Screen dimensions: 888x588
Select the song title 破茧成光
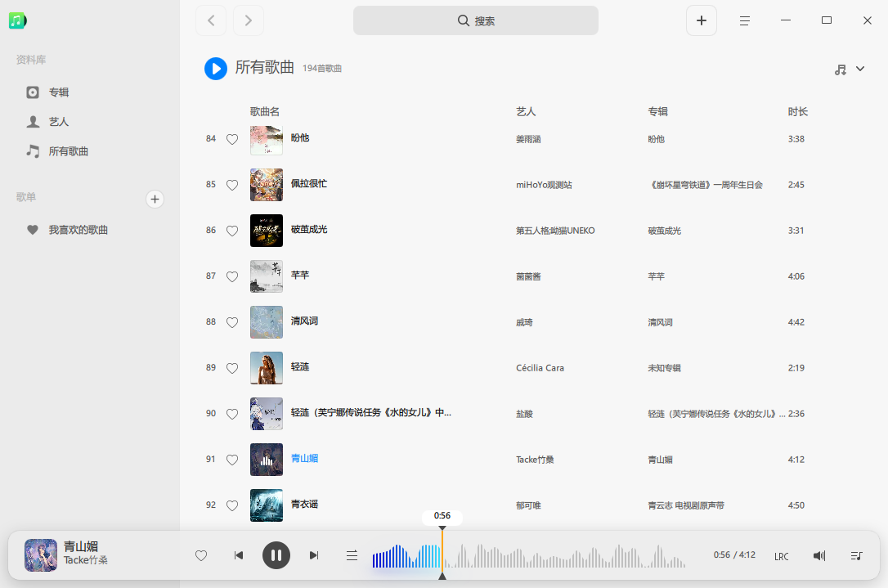(308, 230)
